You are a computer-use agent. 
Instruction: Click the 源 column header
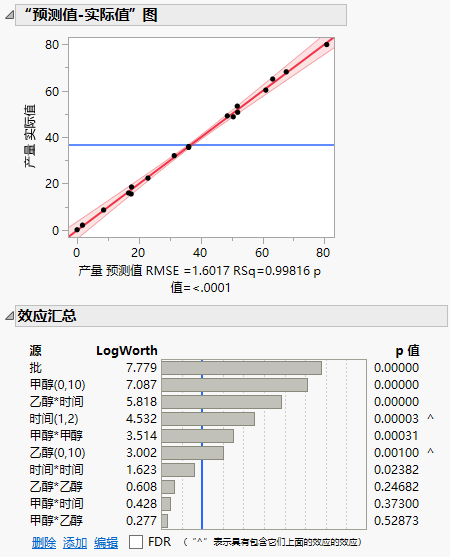point(36,351)
